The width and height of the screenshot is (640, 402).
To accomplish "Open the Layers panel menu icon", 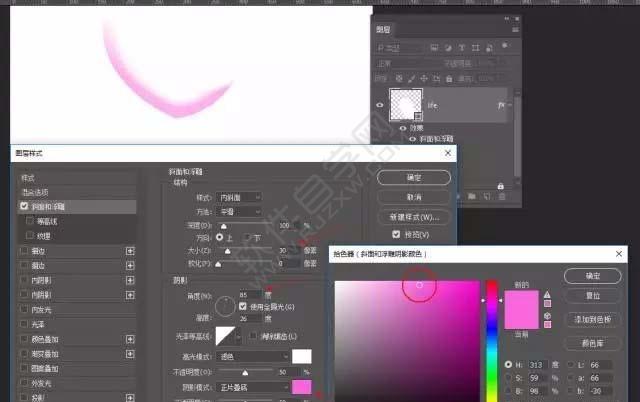I will coord(516,30).
